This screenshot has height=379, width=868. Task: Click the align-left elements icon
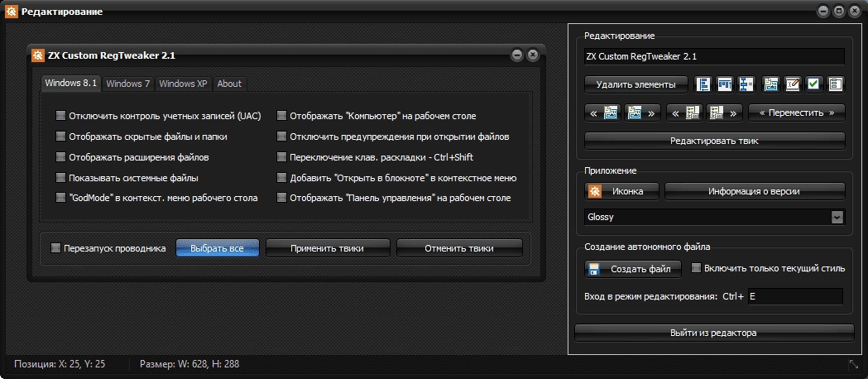pos(703,84)
